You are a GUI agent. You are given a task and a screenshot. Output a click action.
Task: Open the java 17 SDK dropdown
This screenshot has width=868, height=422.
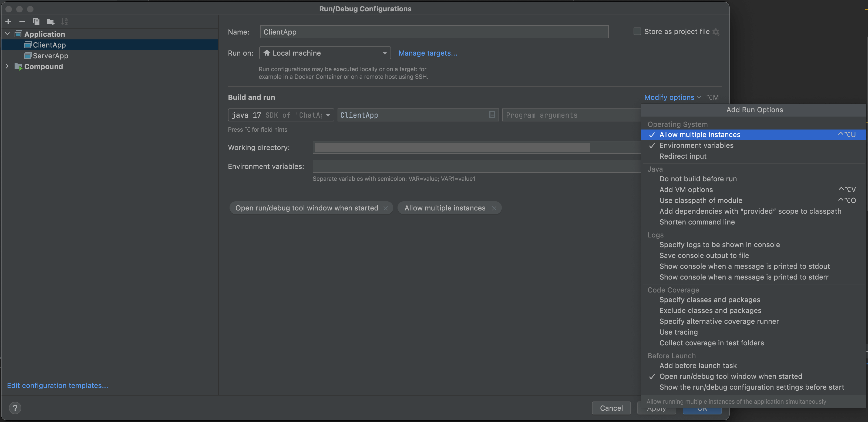[281, 115]
